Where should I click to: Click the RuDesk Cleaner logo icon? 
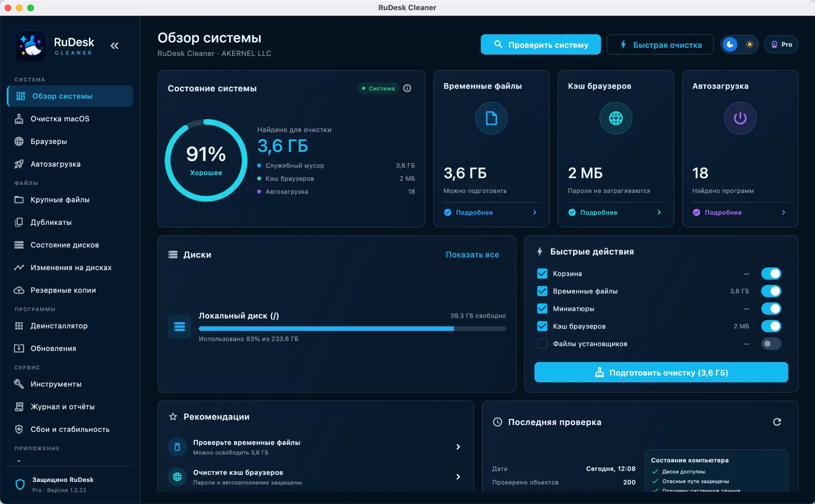point(31,46)
